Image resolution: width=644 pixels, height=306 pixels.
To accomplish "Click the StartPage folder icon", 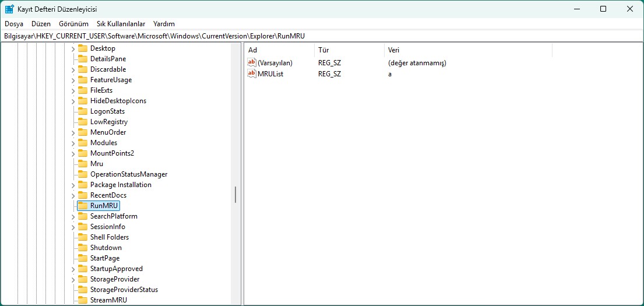I will coord(83,258).
